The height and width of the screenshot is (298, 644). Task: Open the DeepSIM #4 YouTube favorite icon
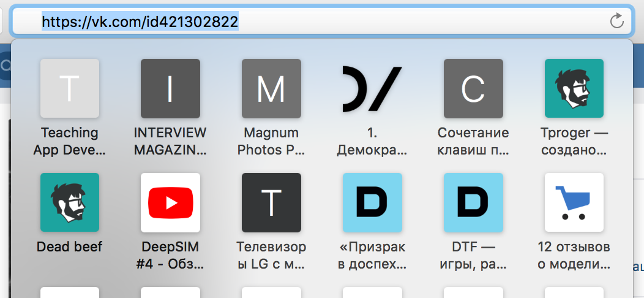[x=170, y=202]
